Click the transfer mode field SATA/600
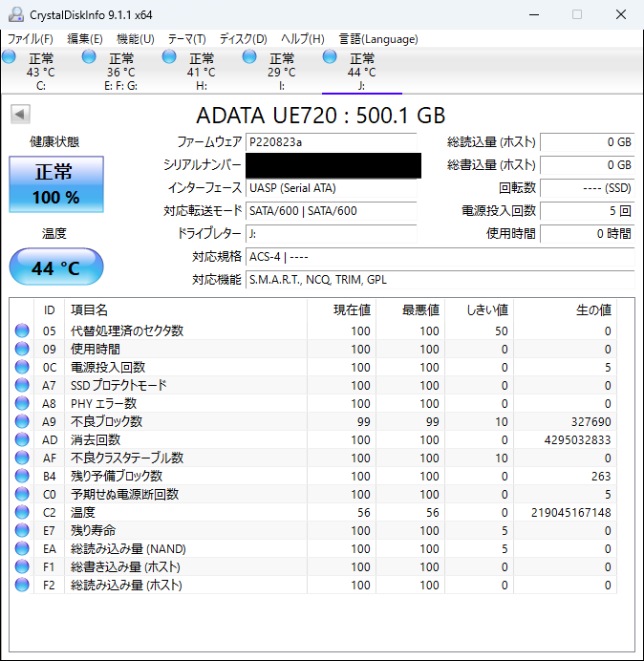644x661 pixels. pos(331,211)
